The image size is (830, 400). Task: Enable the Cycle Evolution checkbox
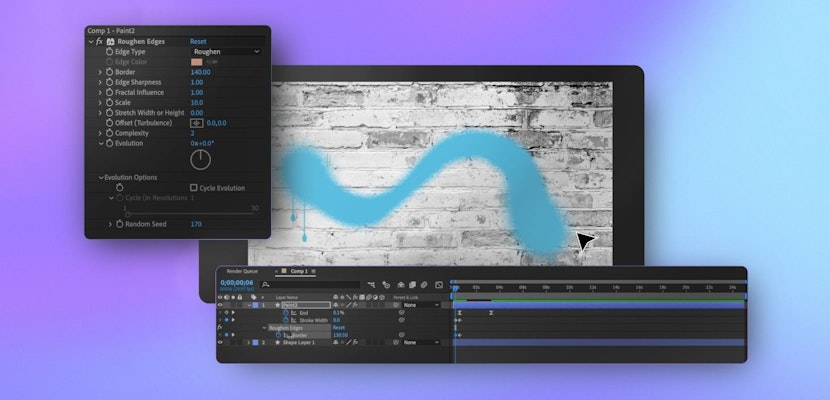pos(194,188)
